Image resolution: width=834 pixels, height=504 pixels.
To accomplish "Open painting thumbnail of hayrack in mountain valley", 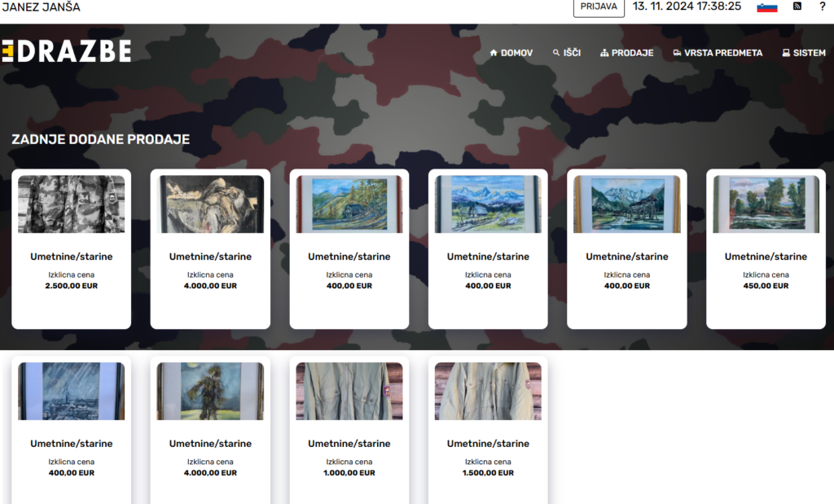I will 626,204.
